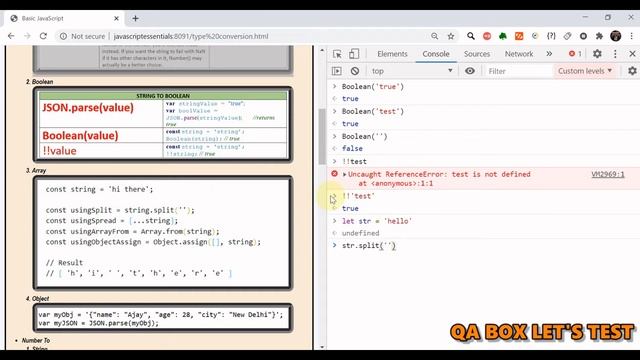Image resolution: width=640 pixels, height=360 pixels.
Task: Click the orange square extension icon
Action: (x=519, y=36)
